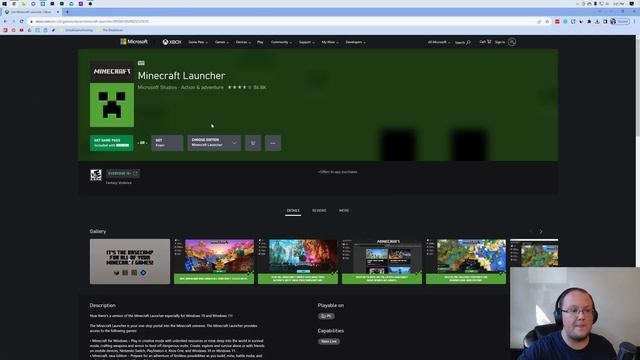Expand the Support menu
This screenshot has width=640, height=360.
tap(307, 42)
